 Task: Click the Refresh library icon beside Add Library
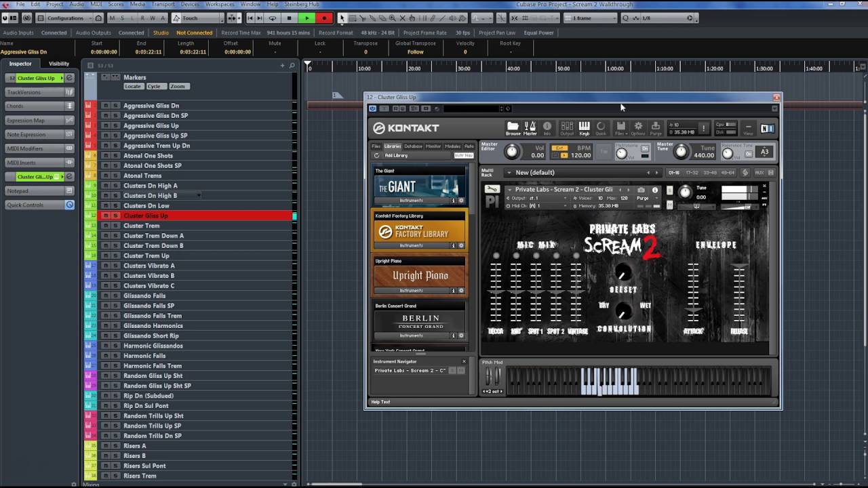click(x=376, y=155)
